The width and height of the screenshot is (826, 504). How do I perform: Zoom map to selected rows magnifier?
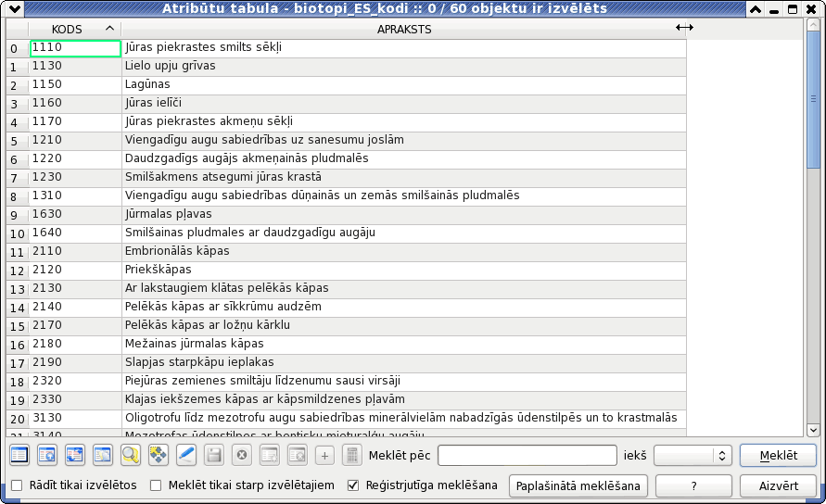tap(130, 455)
